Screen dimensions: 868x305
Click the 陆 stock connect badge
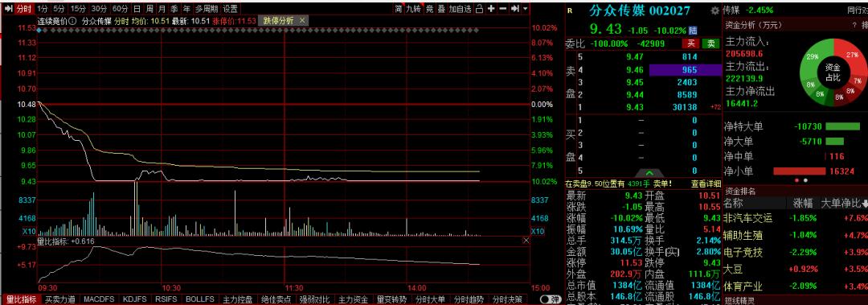point(693,31)
